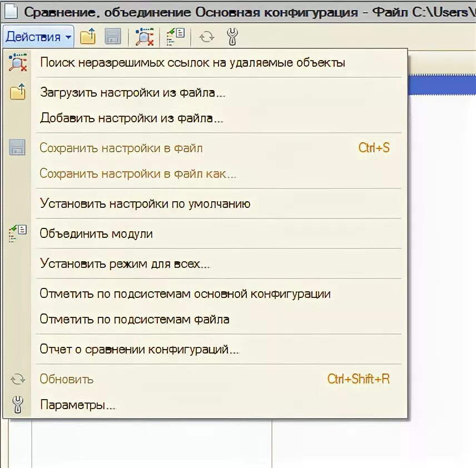Screen dimensions: 476x468
Task: Click merge icon beside Объединить модули
Action: [18, 233]
